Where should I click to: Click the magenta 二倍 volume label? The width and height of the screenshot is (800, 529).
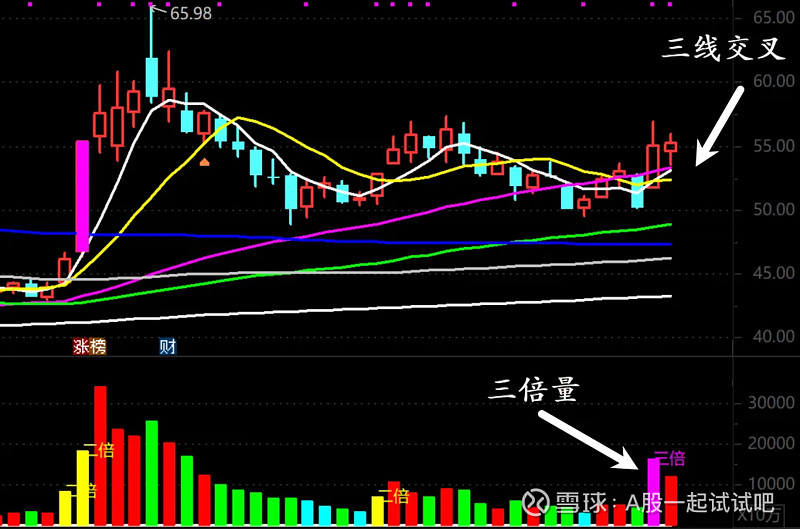pos(669,458)
